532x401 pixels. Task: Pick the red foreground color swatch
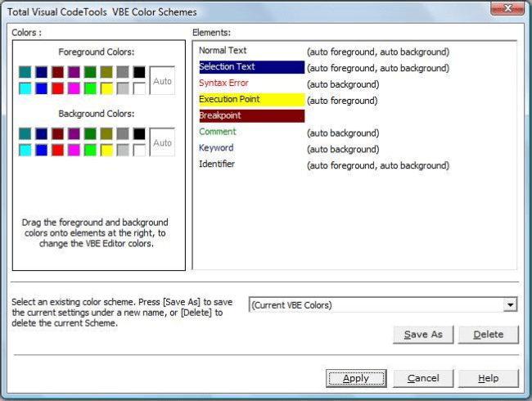pos(57,88)
